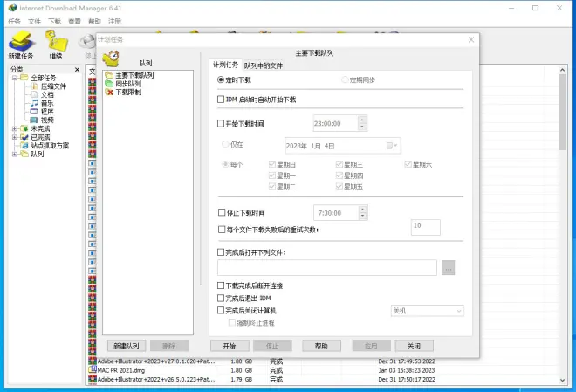Check IDM 启动时自动开始下载 option
Screen dimensions: 576x392
click(x=221, y=99)
